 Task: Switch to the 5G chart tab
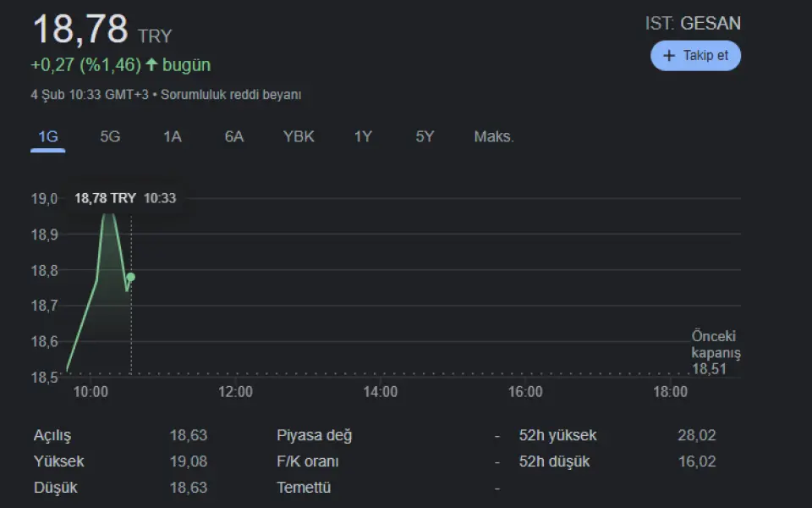coord(110,137)
